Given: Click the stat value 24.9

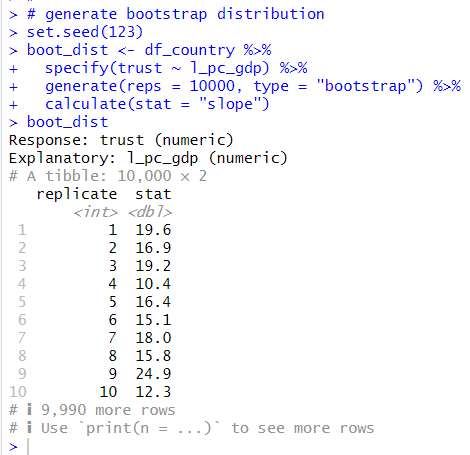Looking at the screenshot, I should point(153,374).
